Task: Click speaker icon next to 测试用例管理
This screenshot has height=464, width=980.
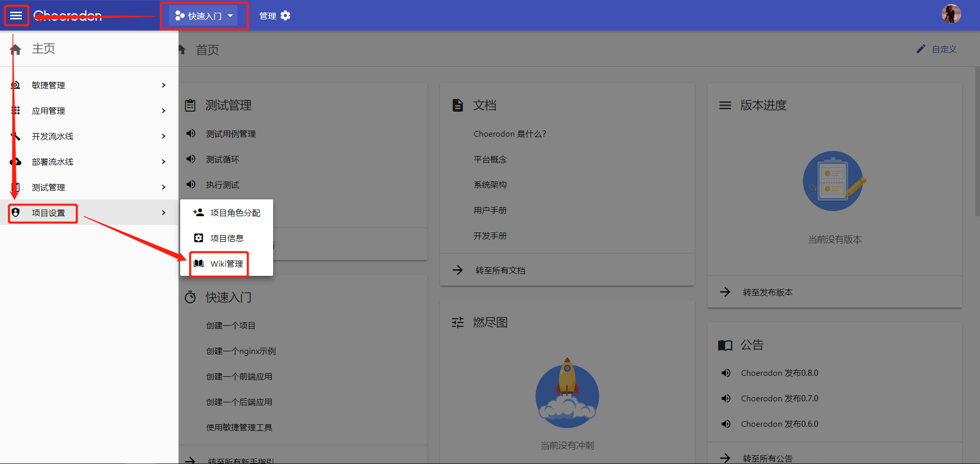Action: [191, 133]
